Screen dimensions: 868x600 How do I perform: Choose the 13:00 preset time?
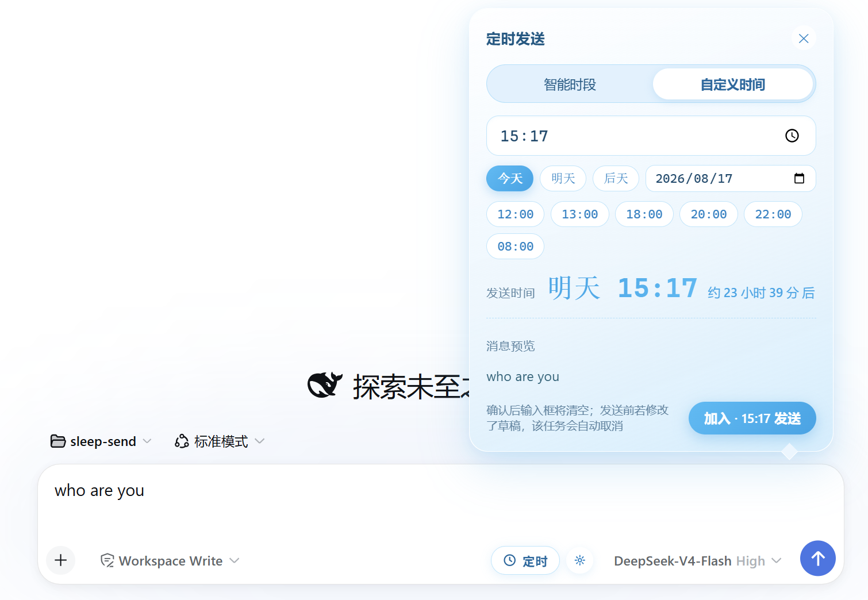[x=580, y=214]
